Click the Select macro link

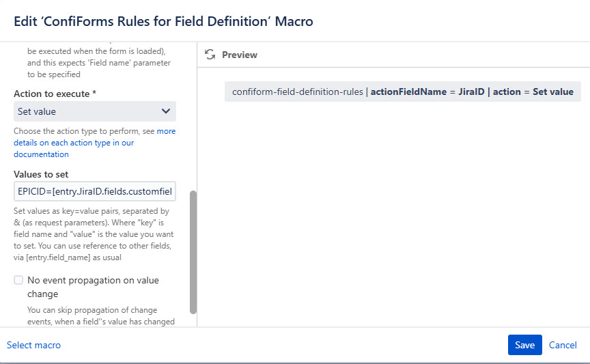tap(33, 345)
